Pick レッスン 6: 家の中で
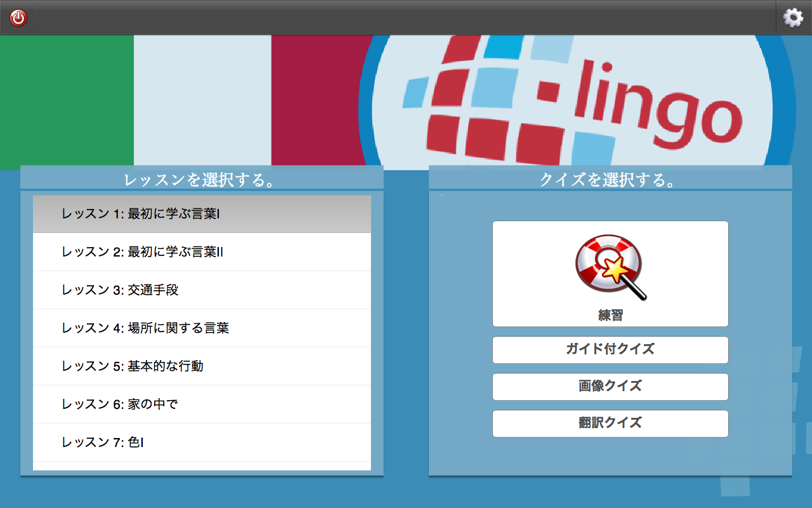The width and height of the screenshot is (812, 508). (202, 404)
